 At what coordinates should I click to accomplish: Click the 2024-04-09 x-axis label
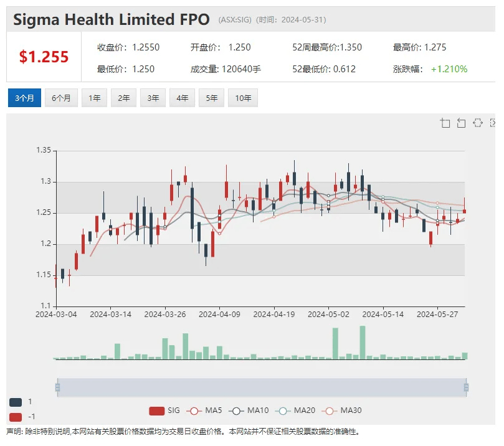click(219, 315)
